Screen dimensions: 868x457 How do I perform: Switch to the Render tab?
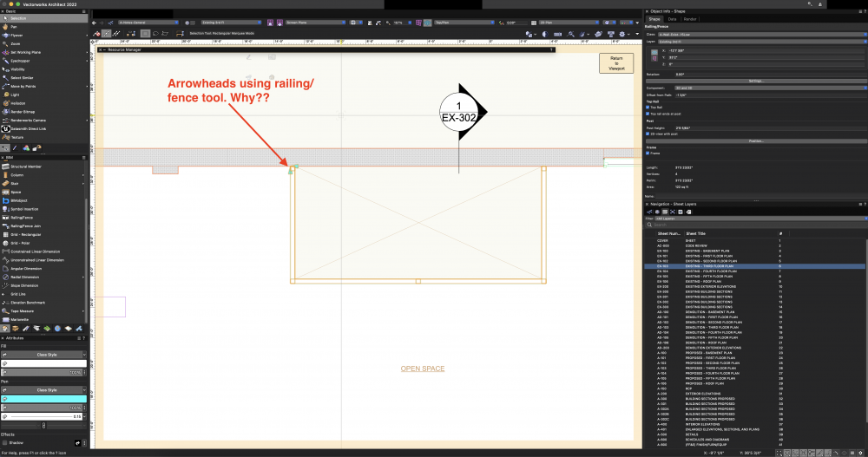pos(690,17)
